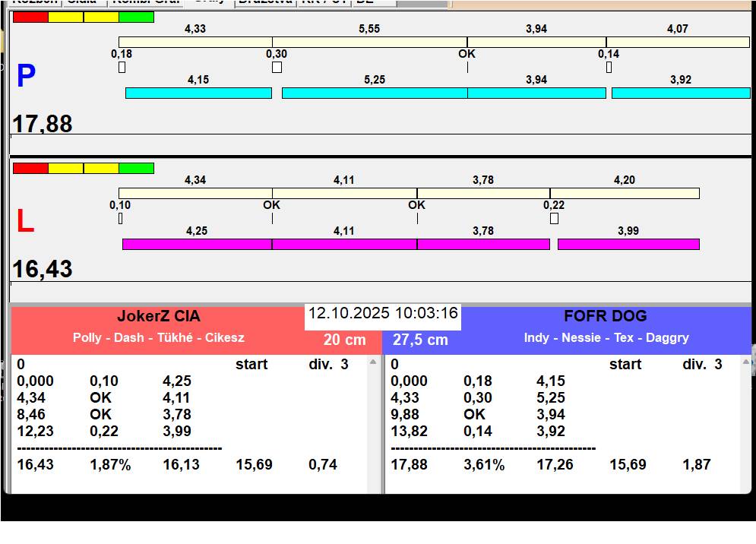This screenshot has height=544, width=756.
Task: Click the red start light in lane P
Action: (30, 17)
